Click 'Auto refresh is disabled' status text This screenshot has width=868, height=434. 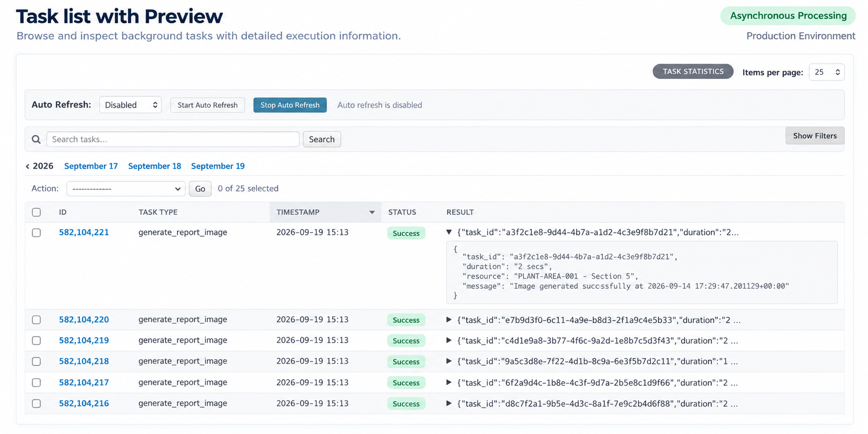click(x=380, y=105)
